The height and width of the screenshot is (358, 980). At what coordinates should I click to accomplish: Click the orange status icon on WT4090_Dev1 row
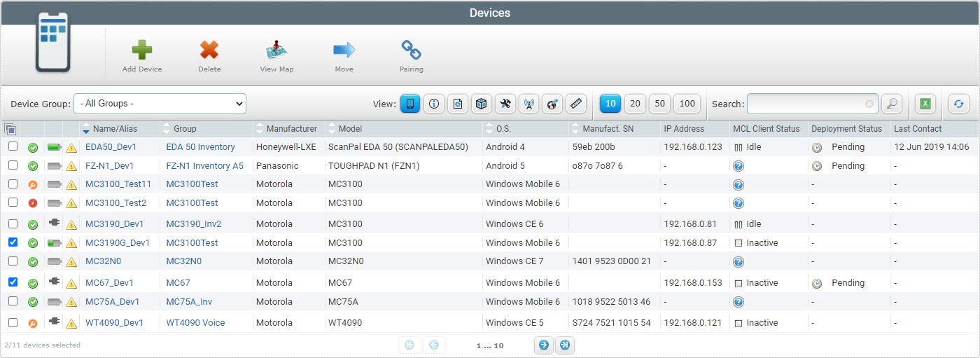click(x=33, y=323)
